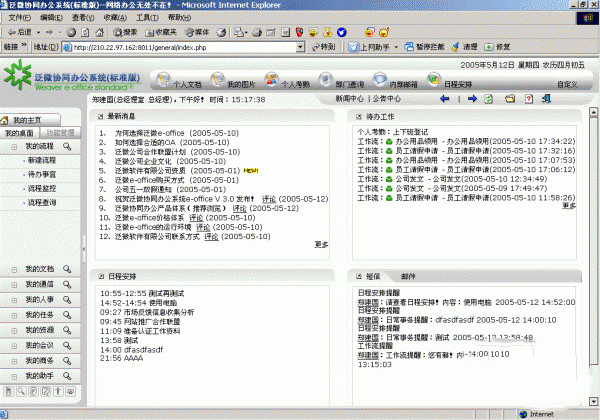Expand 我的人事 sidebar section
Image resolution: width=600 pixels, height=420 pixels.
[40, 299]
